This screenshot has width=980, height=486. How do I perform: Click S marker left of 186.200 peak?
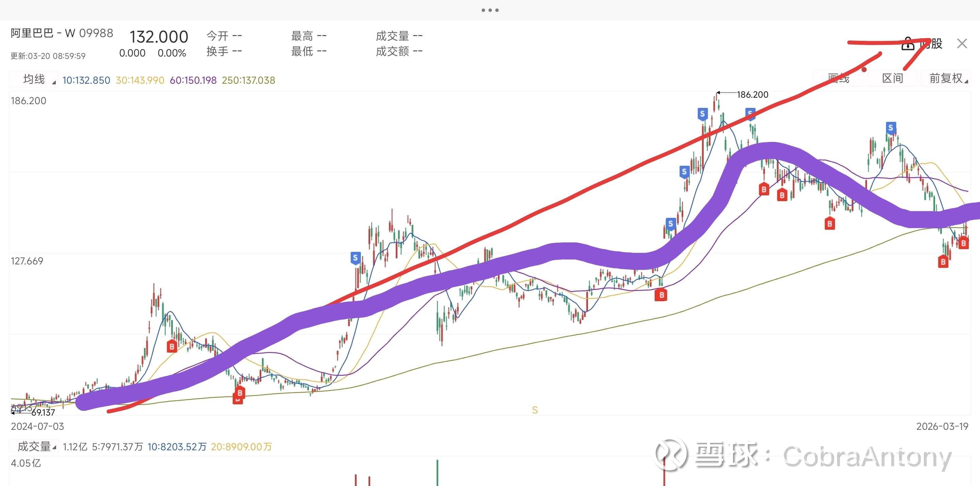coord(702,113)
